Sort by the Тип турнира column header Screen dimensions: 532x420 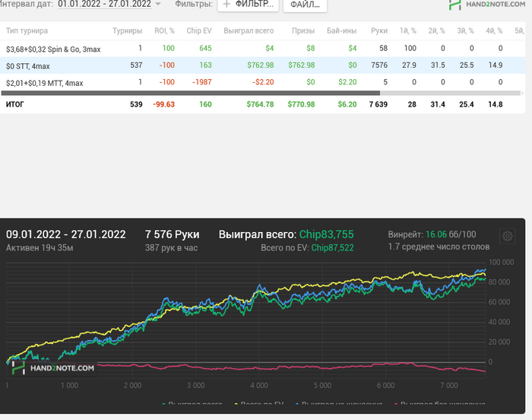(27, 30)
